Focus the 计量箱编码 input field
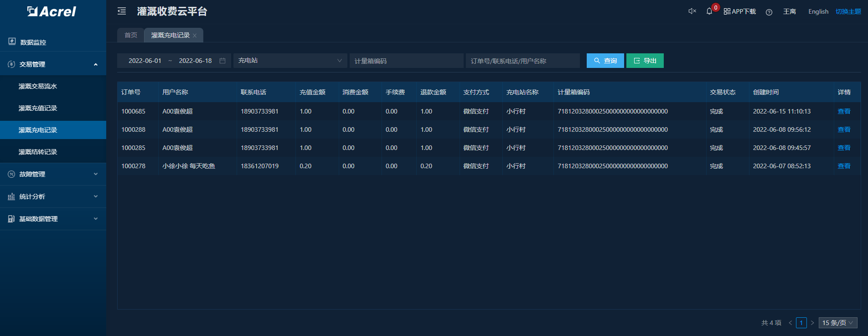This screenshot has height=336, width=868. click(x=407, y=61)
